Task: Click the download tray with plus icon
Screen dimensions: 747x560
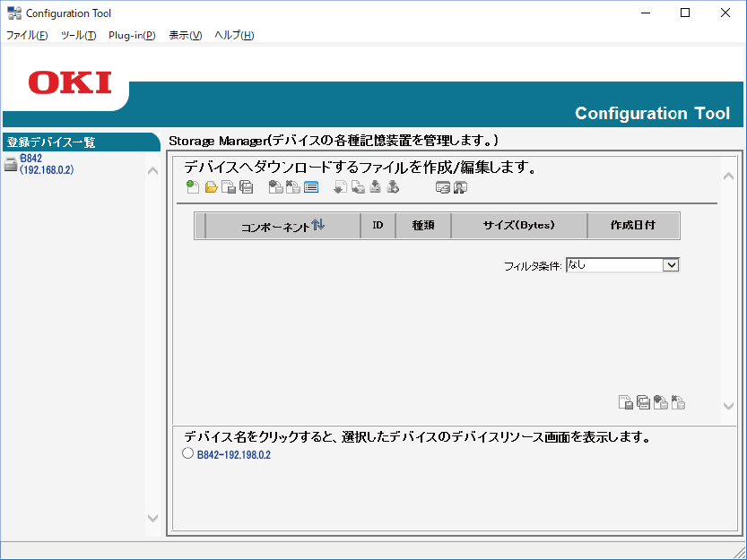Action: pos(393,186)
